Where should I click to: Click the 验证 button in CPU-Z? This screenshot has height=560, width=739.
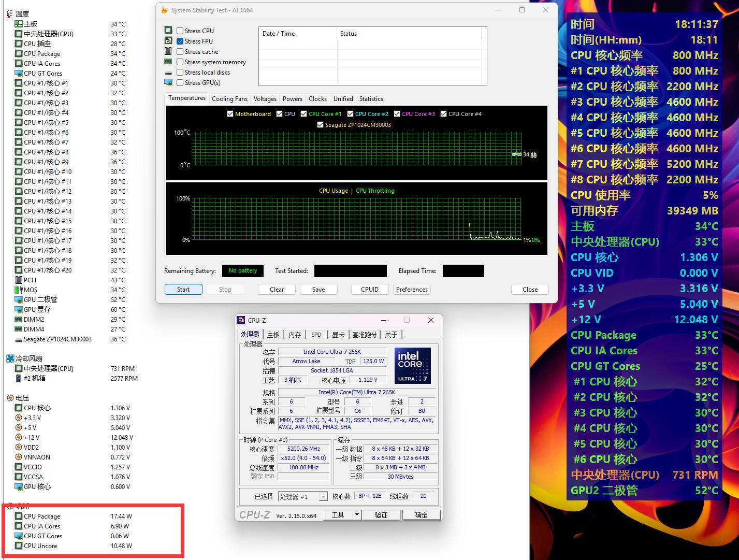point(381,515)
